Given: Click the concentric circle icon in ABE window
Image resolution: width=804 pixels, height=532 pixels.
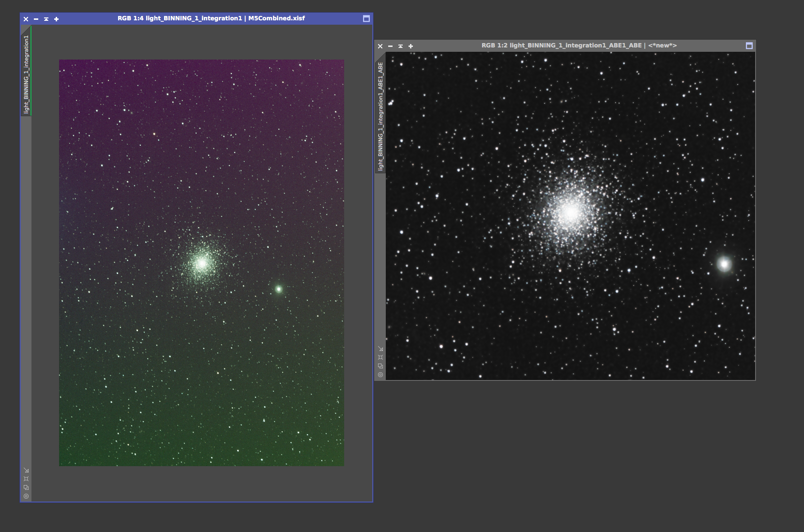Looking at the screenshot, I should click(380, 375).
